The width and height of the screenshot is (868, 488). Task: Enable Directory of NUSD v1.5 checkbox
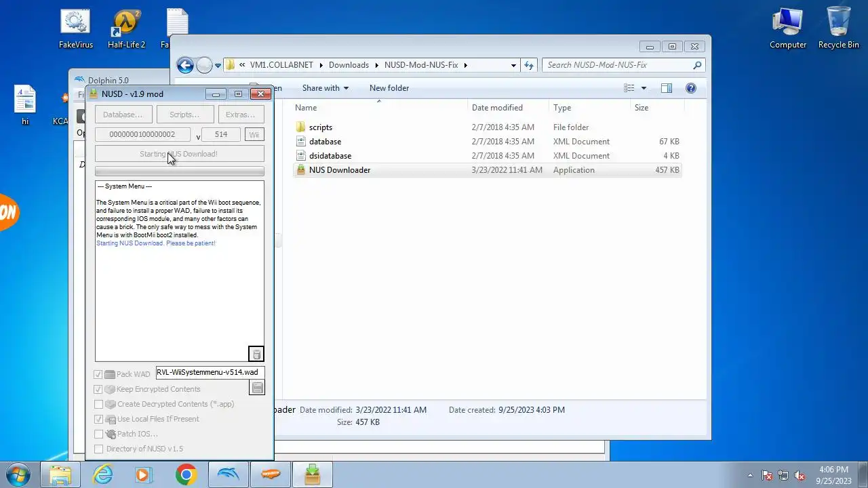(x=98, y=449)
